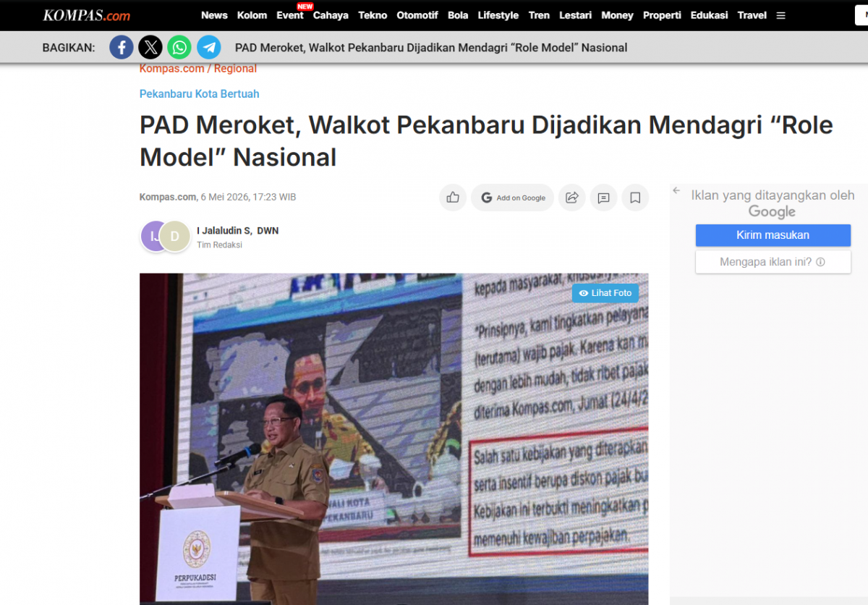Open the hamburger menu in navbar
The height and width of the screenshot is (605, 868).
click(x=780, y=15)
